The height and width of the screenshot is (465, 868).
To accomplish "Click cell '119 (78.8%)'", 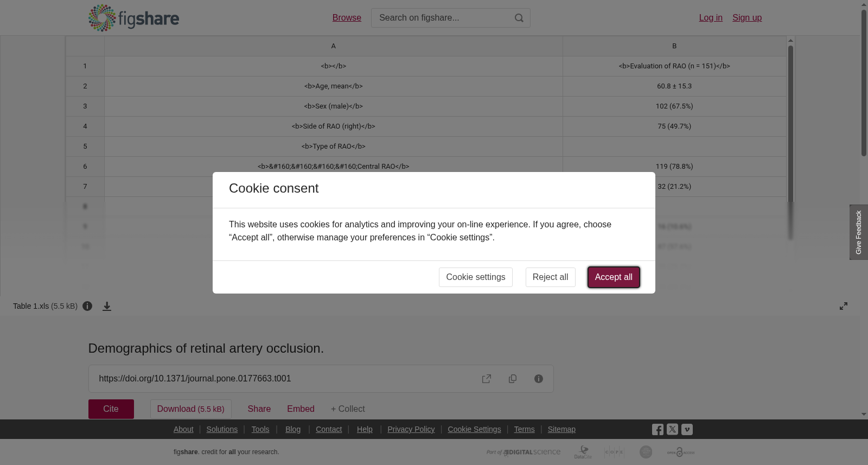I will (x=674, y=167).
